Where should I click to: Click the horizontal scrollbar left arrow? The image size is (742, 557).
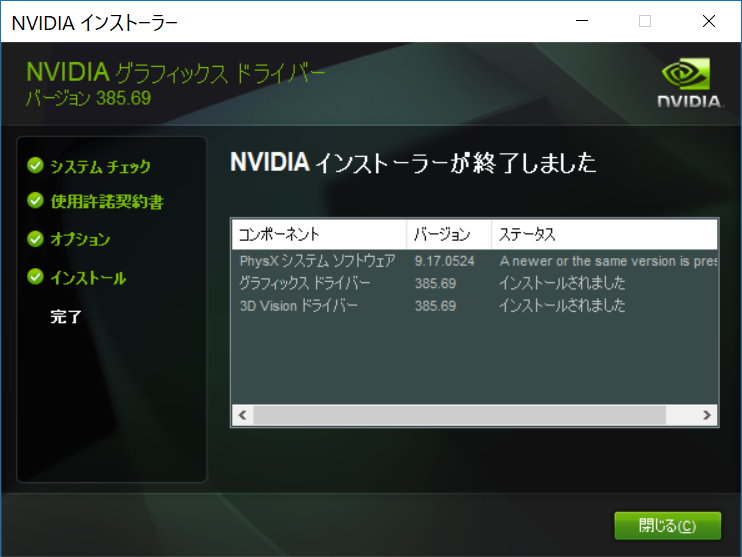click(x=243, y=415)
